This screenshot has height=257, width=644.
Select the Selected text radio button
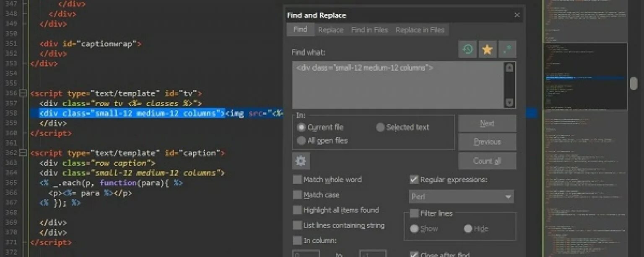tap(380, 127)
